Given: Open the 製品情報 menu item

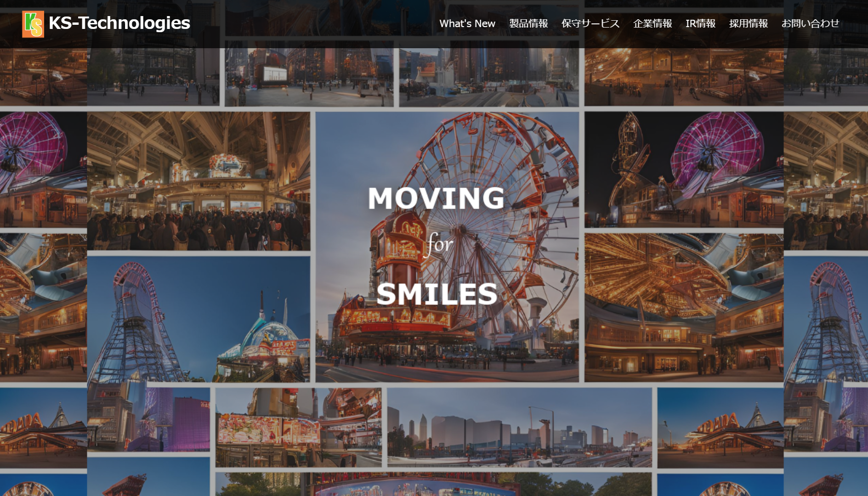Looking at the screenshot, I should click(528, 23).
